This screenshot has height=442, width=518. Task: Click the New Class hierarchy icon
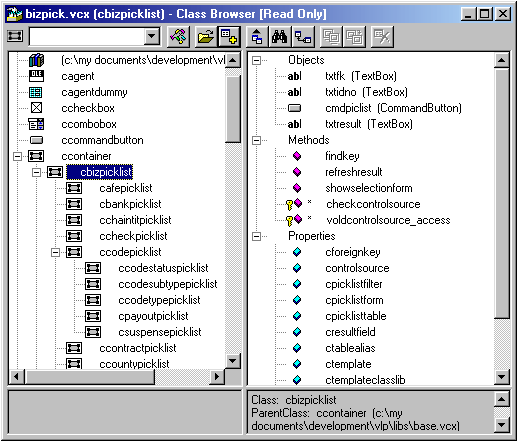(x=303, y=36)
